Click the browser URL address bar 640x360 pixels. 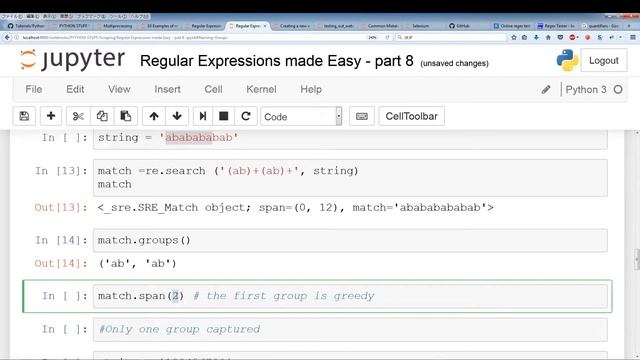(192, 37)
